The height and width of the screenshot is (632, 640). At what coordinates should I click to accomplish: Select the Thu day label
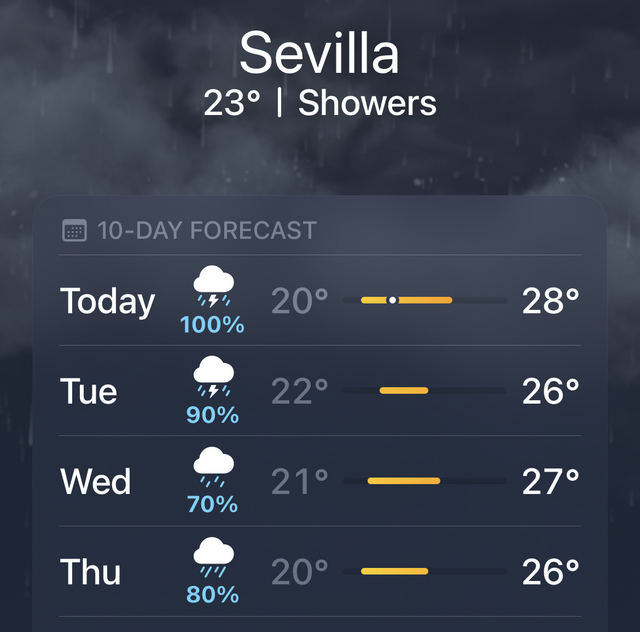pos(91,571)
